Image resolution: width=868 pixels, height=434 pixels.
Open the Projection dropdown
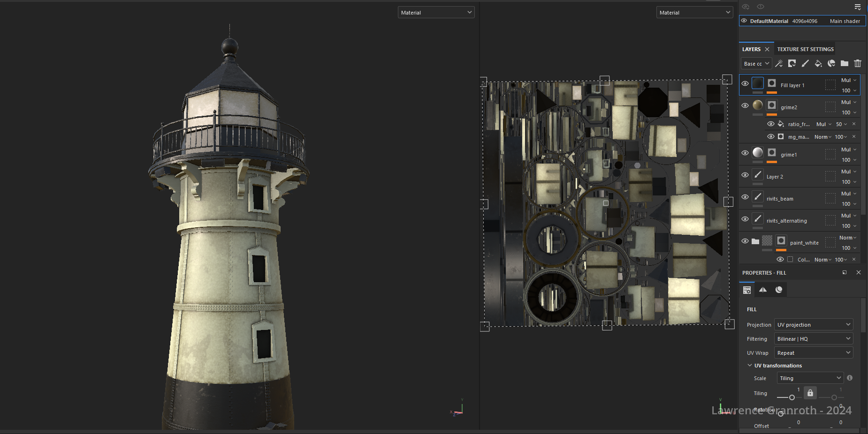[813, 325]
